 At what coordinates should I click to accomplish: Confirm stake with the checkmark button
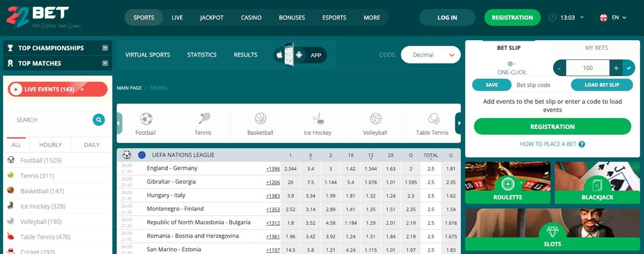pyautogui.click(x=629, y=68)
